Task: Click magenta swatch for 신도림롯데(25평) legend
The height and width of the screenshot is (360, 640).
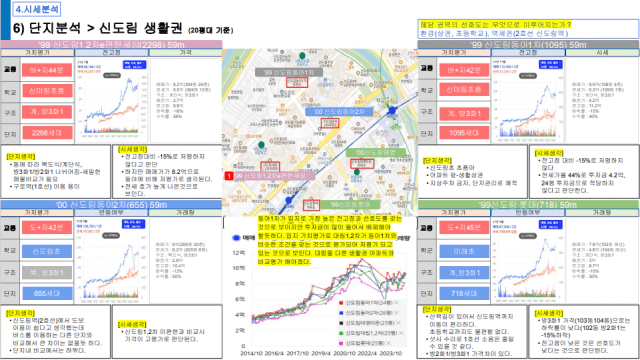Action: coord(341,343)
